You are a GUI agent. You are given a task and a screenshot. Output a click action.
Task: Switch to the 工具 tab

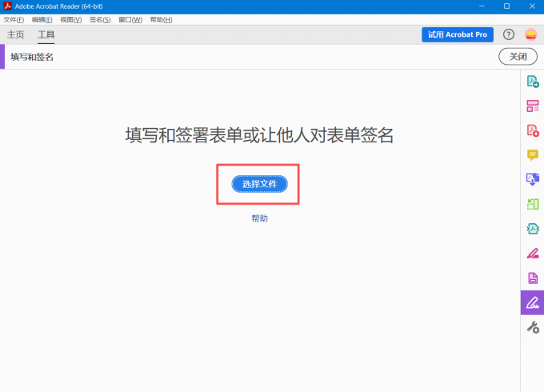[x=46, y=34]
